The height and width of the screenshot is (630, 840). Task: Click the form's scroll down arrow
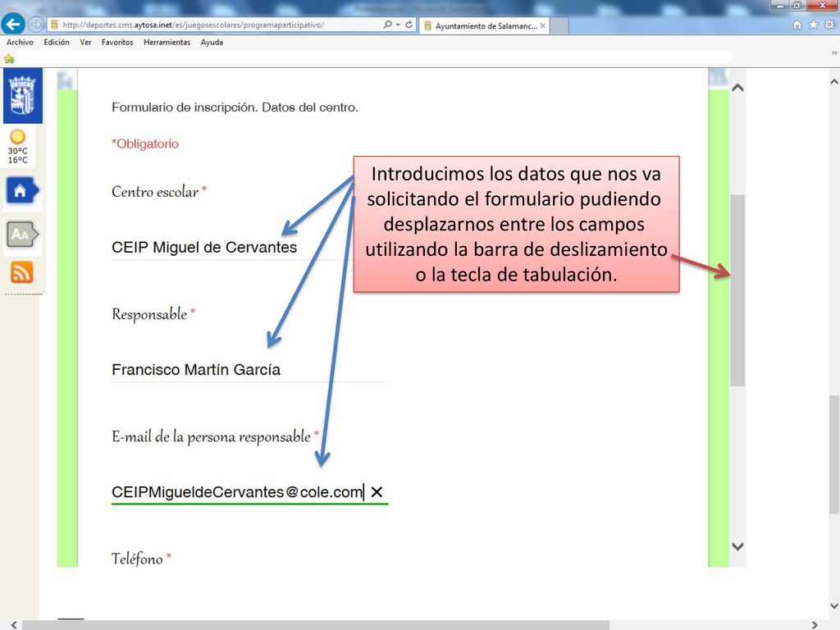(737, 546)
